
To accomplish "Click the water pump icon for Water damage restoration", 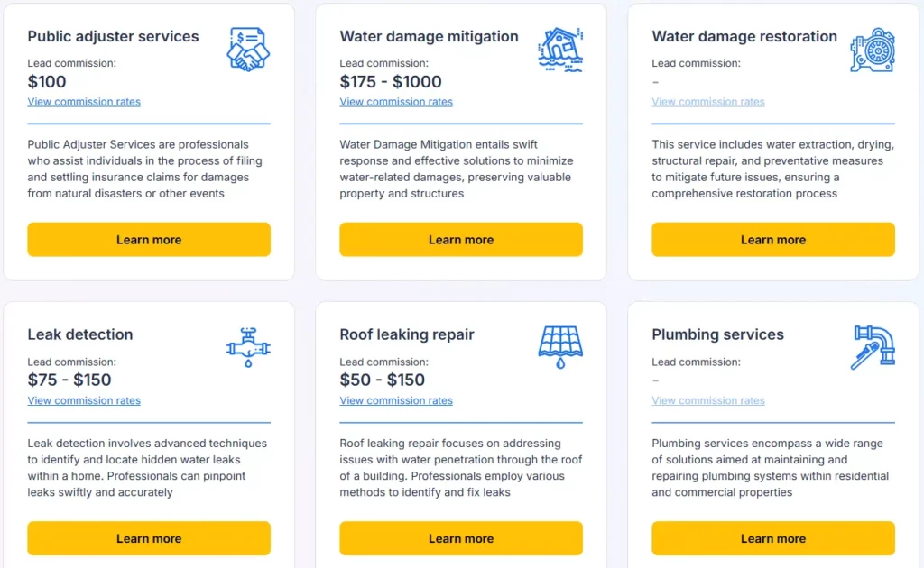I will (x=873, y=50).
